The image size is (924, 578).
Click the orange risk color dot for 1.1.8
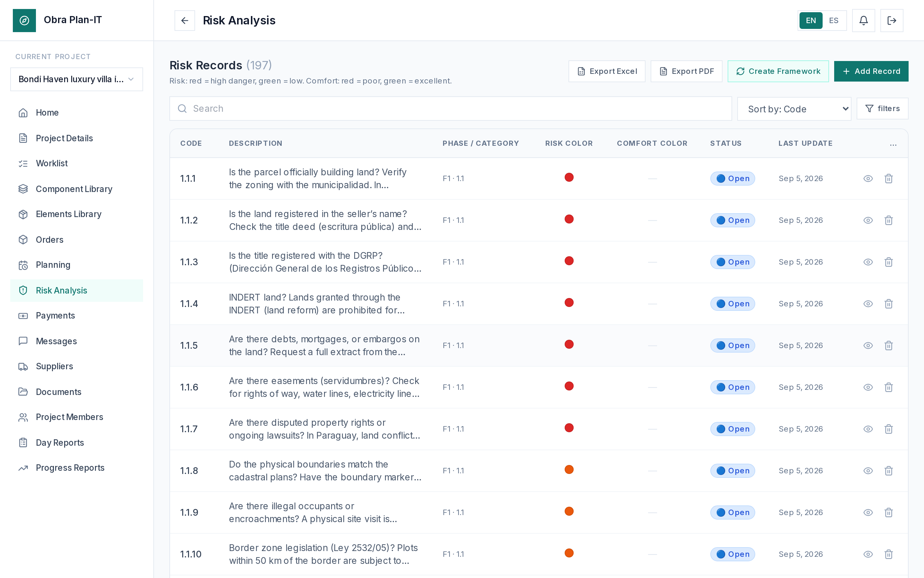tap(569, 469)
